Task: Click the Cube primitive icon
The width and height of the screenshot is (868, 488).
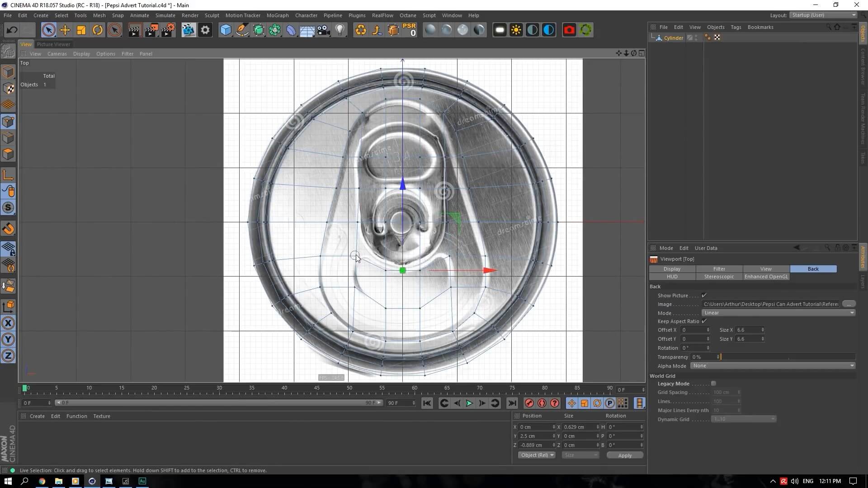Action: tap(226, 30)
